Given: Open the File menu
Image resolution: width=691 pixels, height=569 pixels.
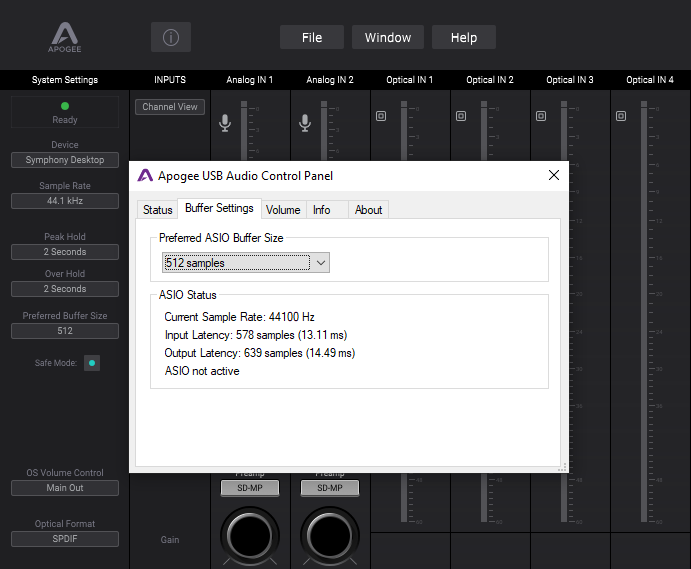Looking at the screenshot, I should [x=312, y=37].
